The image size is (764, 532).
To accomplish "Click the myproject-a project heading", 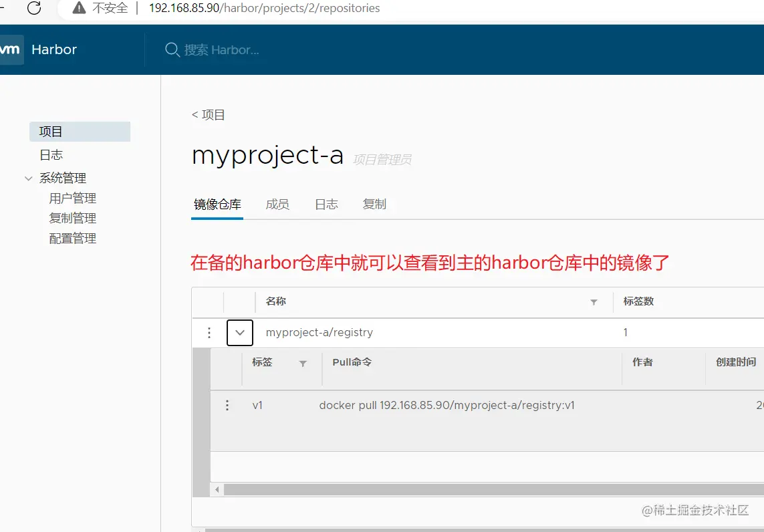I will click(x=267, y=156).
